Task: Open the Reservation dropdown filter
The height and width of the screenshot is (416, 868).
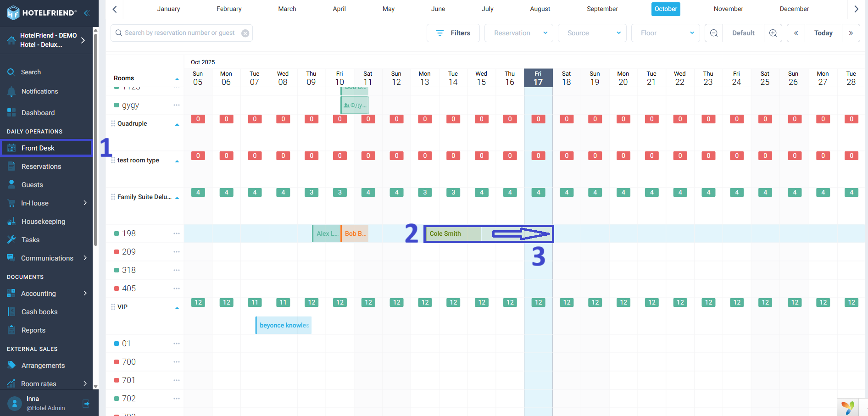Action: tap(518, 33)
